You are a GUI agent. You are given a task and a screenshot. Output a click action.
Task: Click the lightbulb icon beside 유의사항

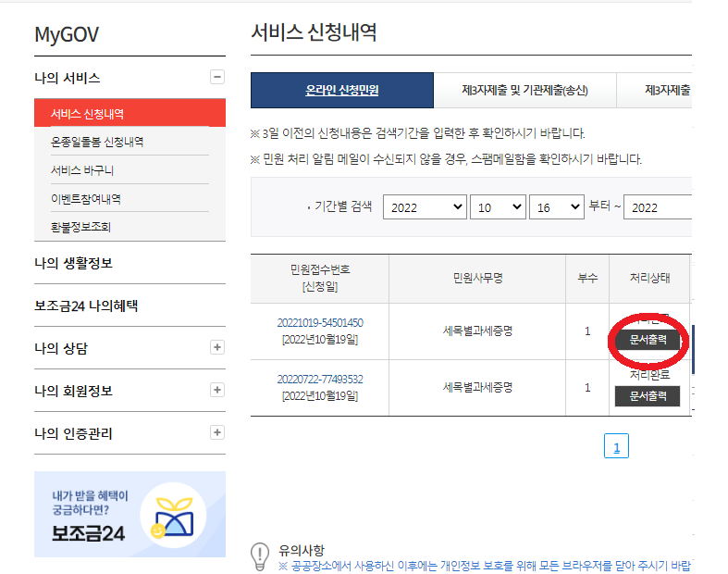point(261,555)
